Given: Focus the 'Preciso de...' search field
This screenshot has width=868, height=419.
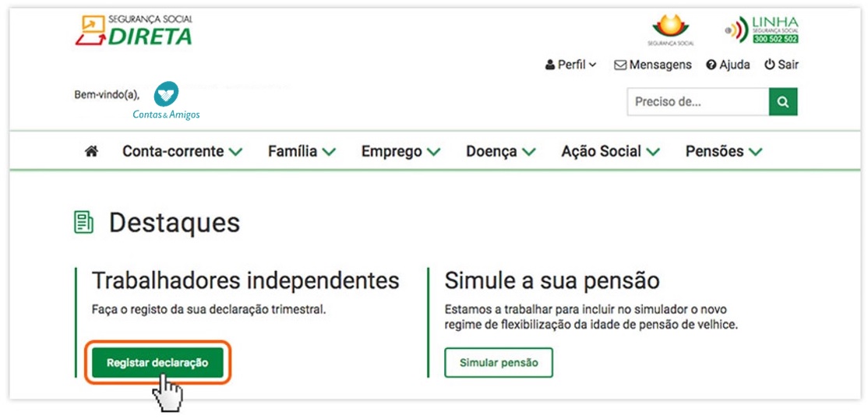Looking at the screenshot, I should click(x=698, y=102).
